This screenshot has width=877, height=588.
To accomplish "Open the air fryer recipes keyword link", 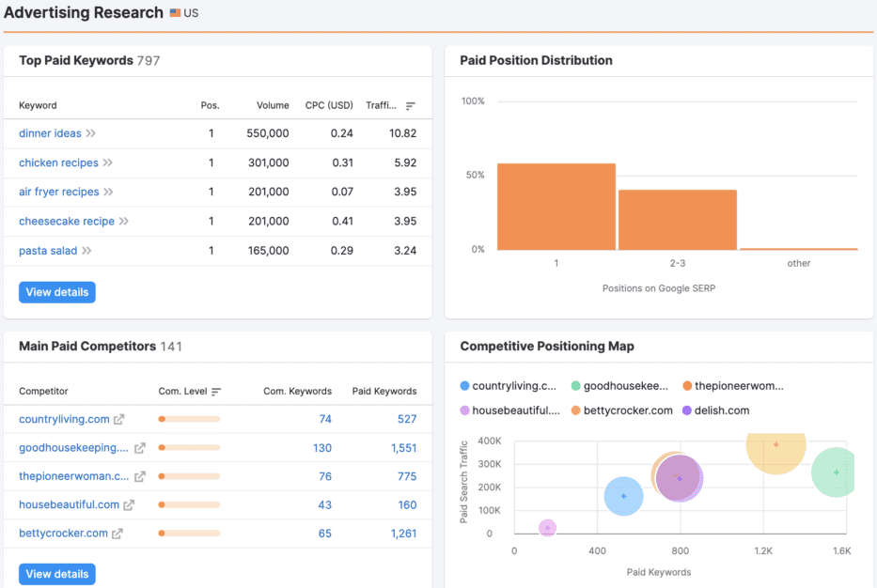I will tap(58, 192).
